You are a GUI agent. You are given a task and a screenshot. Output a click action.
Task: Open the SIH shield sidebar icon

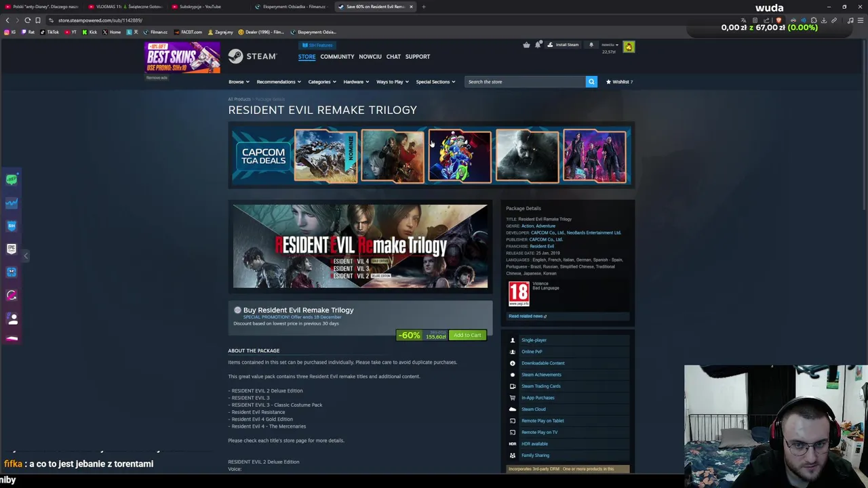click(12, 226)
